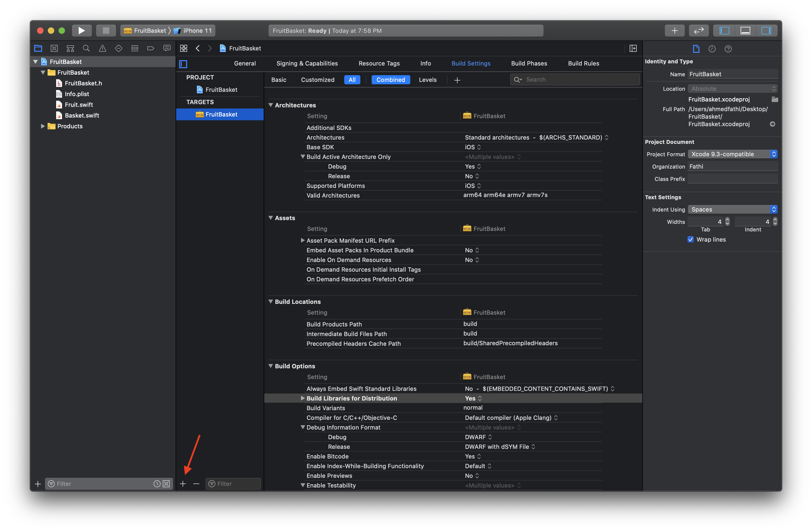
Task: Open the Resource Tags tab
Action: coord(379,63)
